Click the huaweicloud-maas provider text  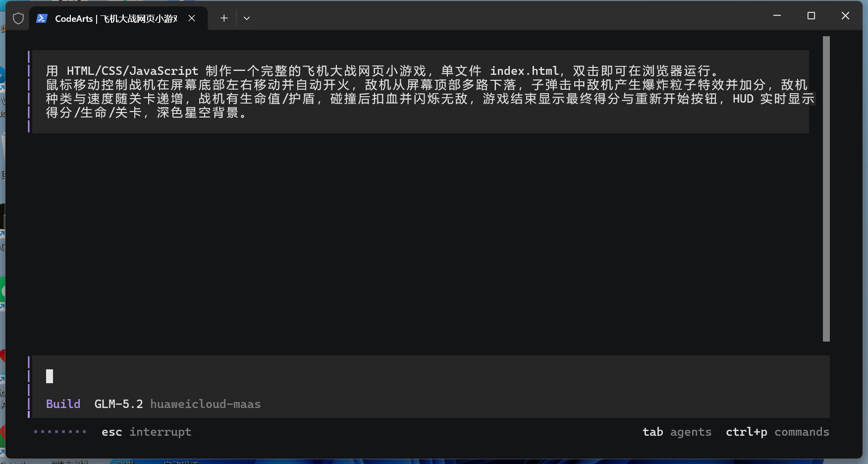click(x=206, y=404)
